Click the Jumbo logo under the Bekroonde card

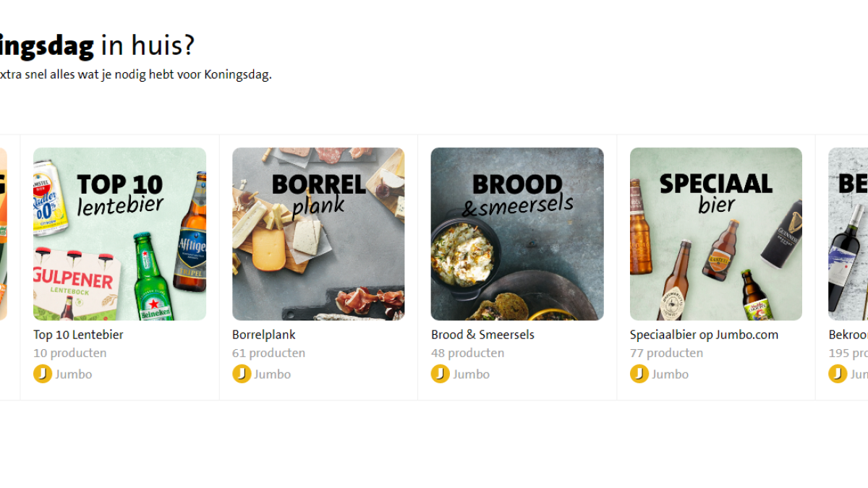pos(838,374)
